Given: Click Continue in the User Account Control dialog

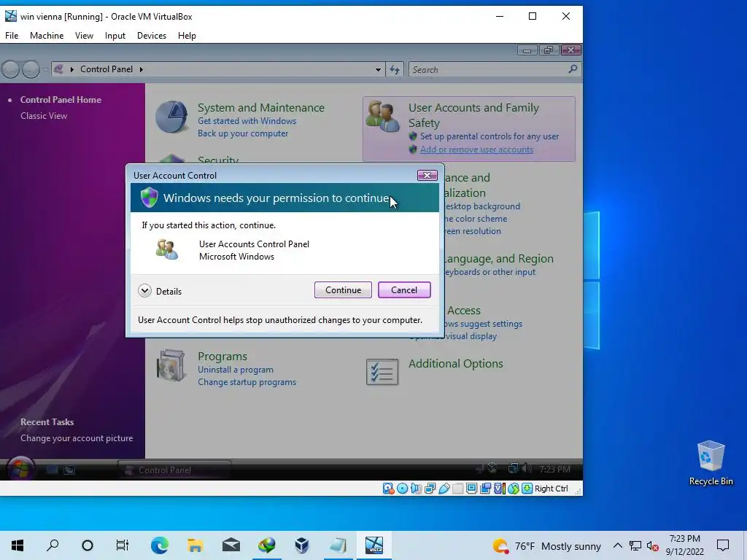Looking at the screenshot, I should 343,290.
